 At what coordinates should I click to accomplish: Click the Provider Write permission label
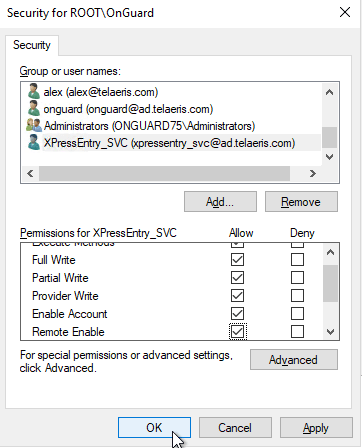tap(65, 296)
